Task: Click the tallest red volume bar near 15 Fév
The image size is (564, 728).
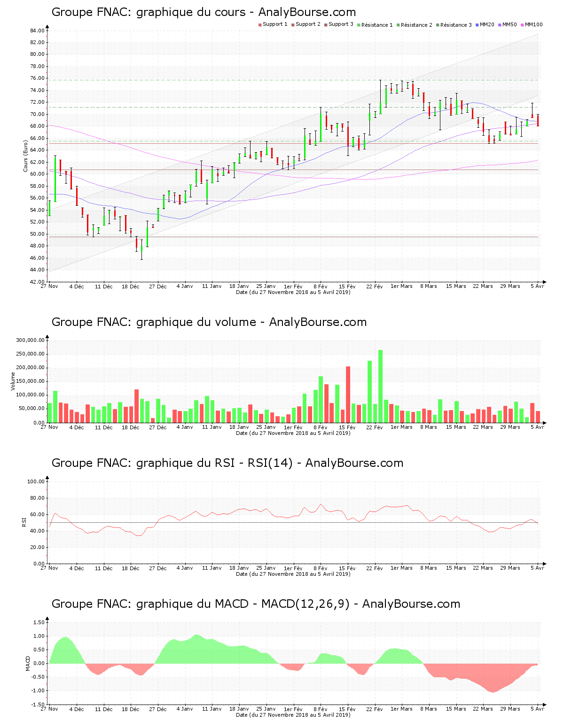Action: (348, 395)
